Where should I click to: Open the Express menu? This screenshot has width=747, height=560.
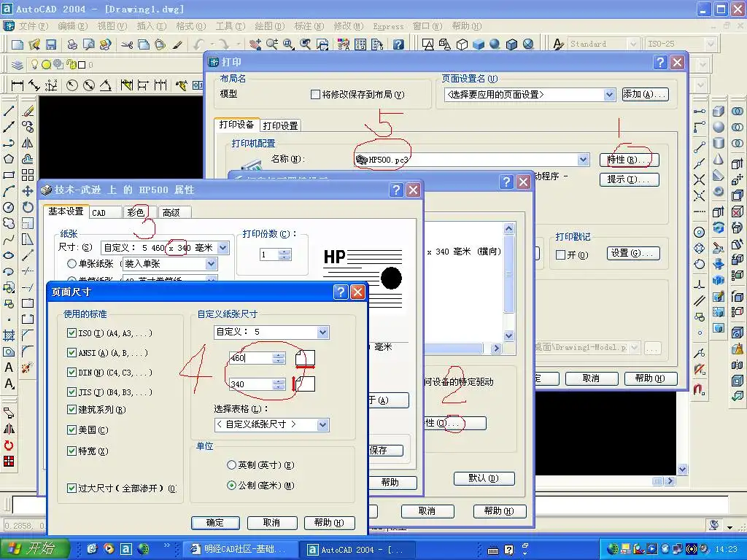[x=388, y=26]
